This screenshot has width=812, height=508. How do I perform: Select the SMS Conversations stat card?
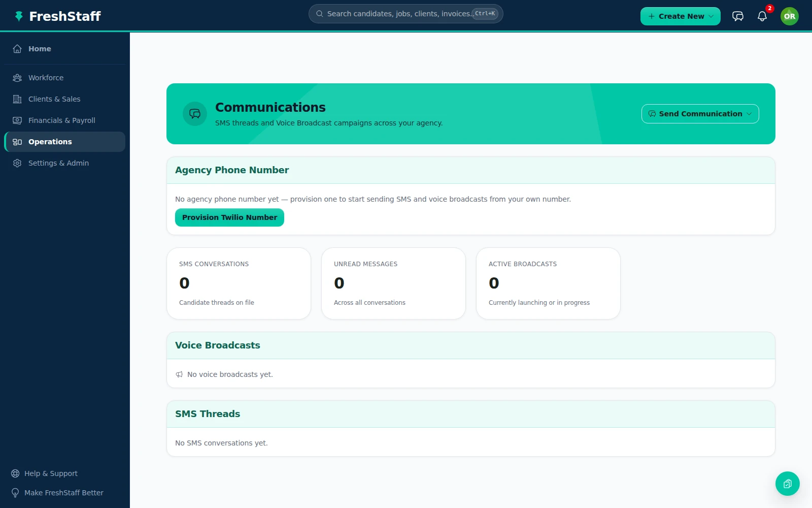pyautogui.click(x=239, y=283)
